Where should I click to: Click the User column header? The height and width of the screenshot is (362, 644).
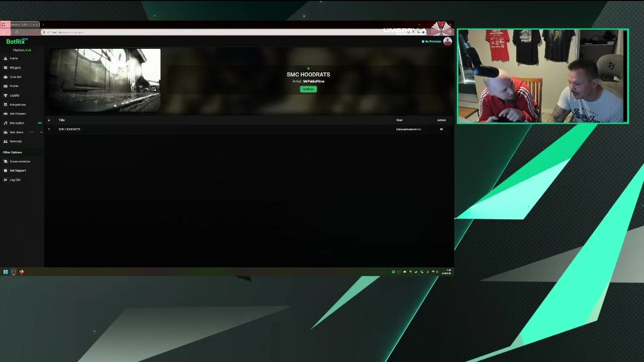pos(399,120)
